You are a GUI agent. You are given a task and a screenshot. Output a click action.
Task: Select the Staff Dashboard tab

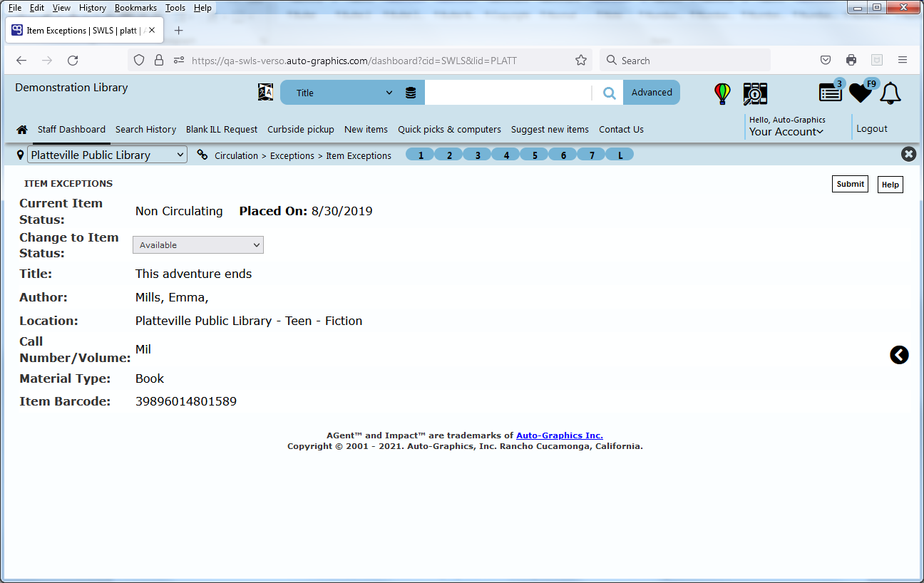(71, 130)
